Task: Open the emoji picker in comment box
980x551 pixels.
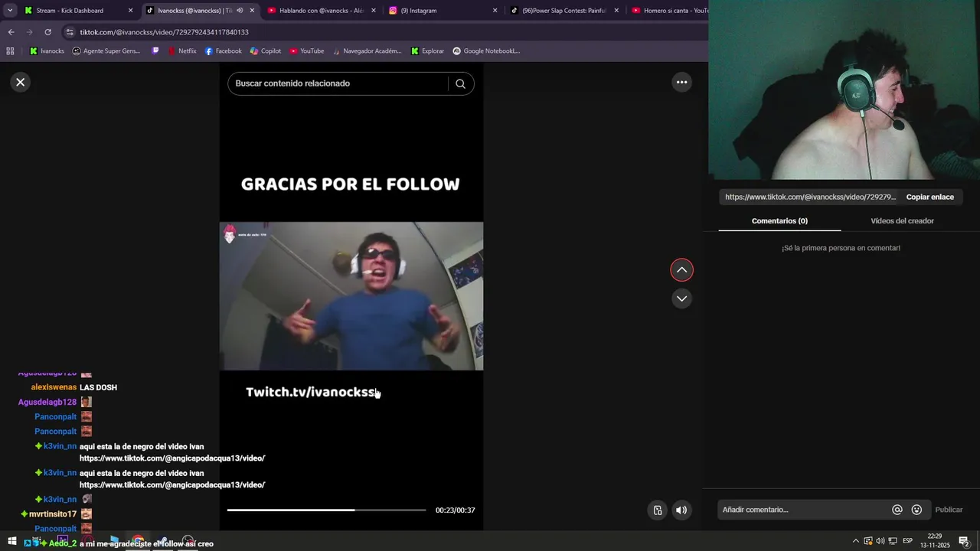Action: click(916, 510)
